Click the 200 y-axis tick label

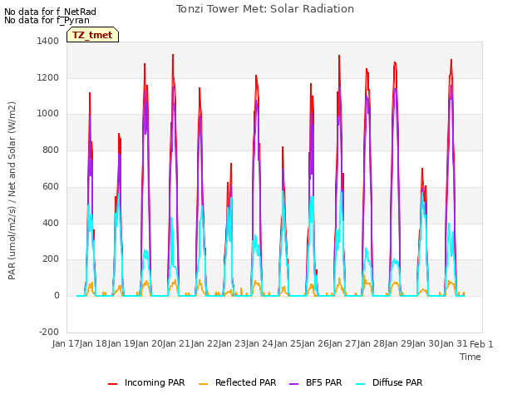point(51,259)
